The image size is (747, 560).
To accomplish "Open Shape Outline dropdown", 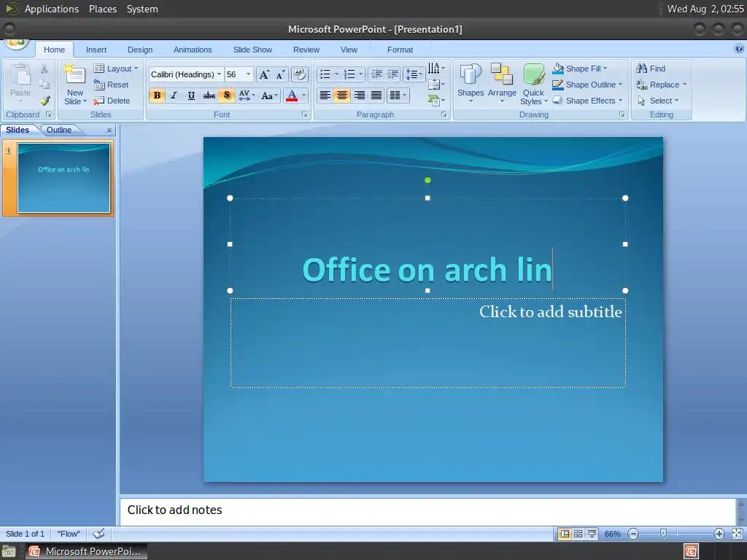I will (587, 85).
